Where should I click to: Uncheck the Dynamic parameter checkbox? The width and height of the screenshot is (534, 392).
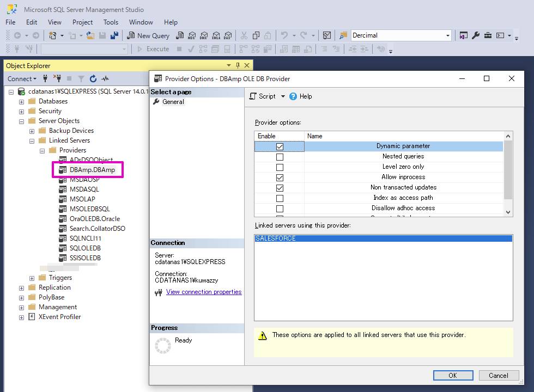point(280,146)
